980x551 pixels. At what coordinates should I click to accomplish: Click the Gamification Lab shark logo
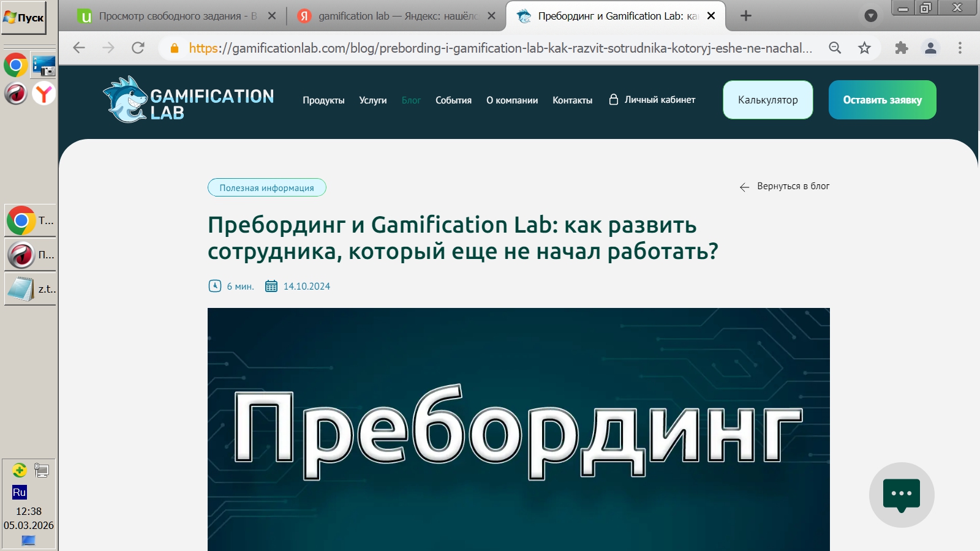coord(188,99)
